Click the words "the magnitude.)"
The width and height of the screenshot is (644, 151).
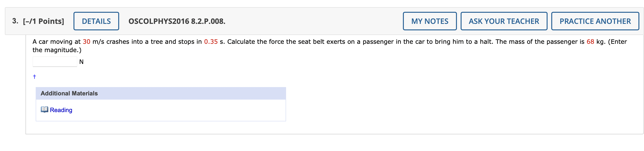(x=57, y=50)
